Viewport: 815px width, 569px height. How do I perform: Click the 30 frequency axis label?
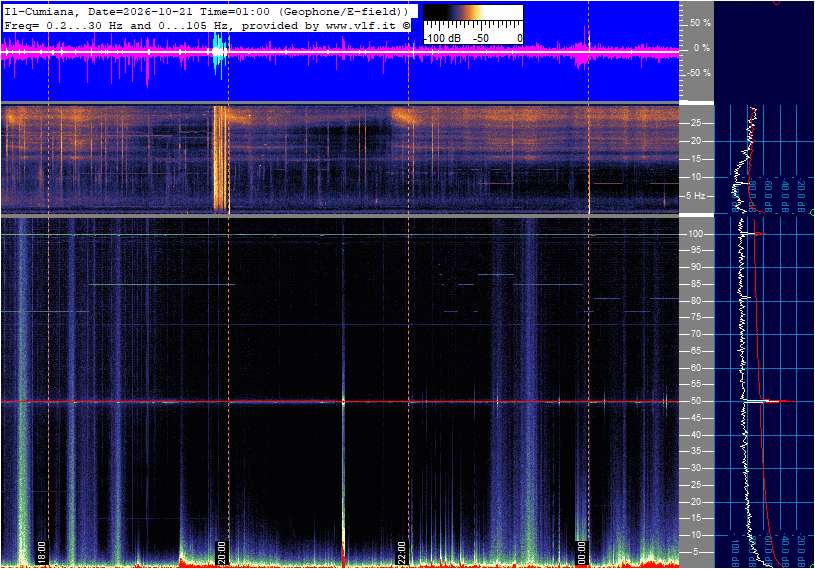pos(695,468)
